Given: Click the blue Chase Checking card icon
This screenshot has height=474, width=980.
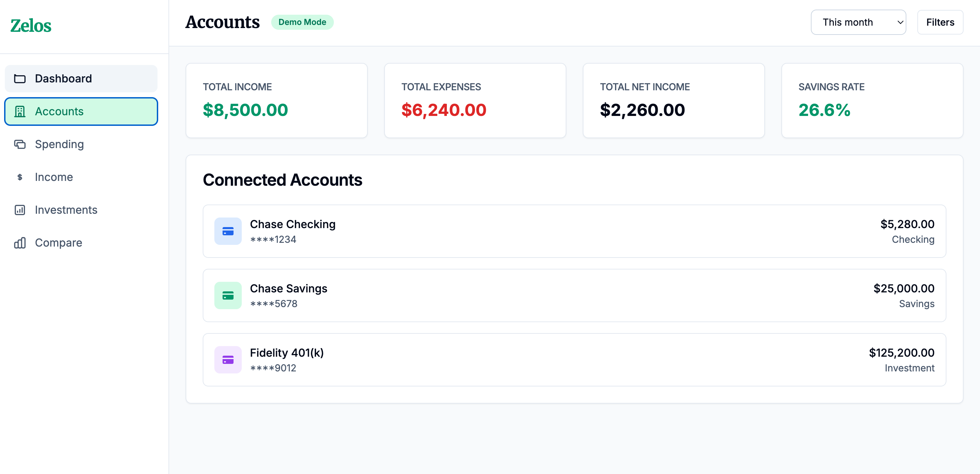Looking at the screenshot, I should [x=228, y=231].
